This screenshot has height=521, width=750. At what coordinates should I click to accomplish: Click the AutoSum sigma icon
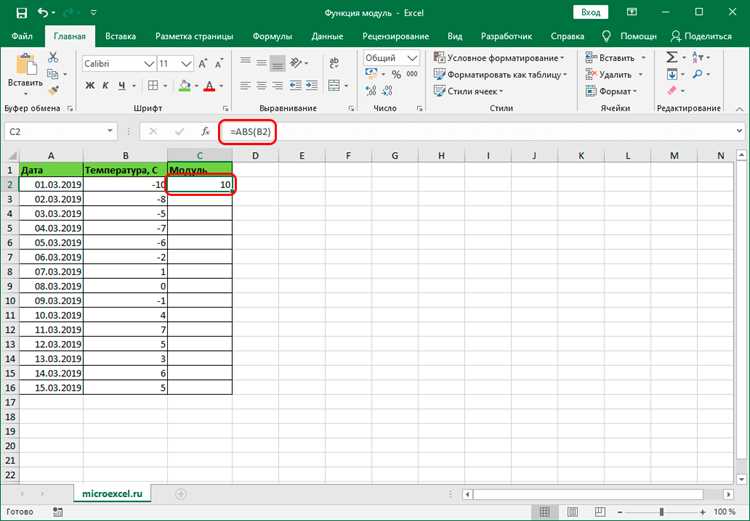[672, 58]
